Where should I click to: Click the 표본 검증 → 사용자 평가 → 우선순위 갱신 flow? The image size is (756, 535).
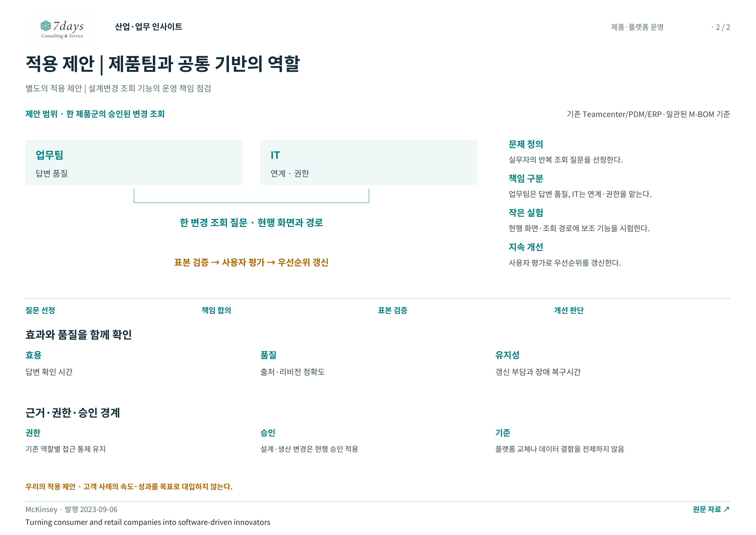pyautogui.click(x=251, y=263)
